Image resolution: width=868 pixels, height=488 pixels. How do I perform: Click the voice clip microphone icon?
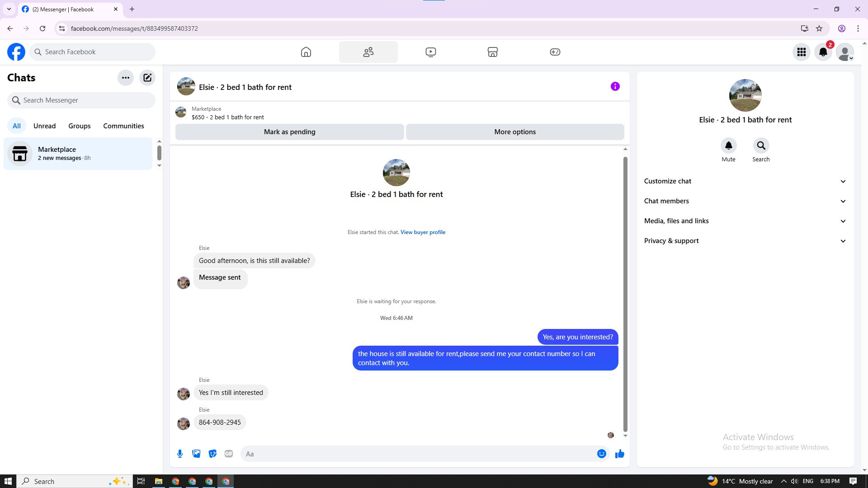(180, 454)
